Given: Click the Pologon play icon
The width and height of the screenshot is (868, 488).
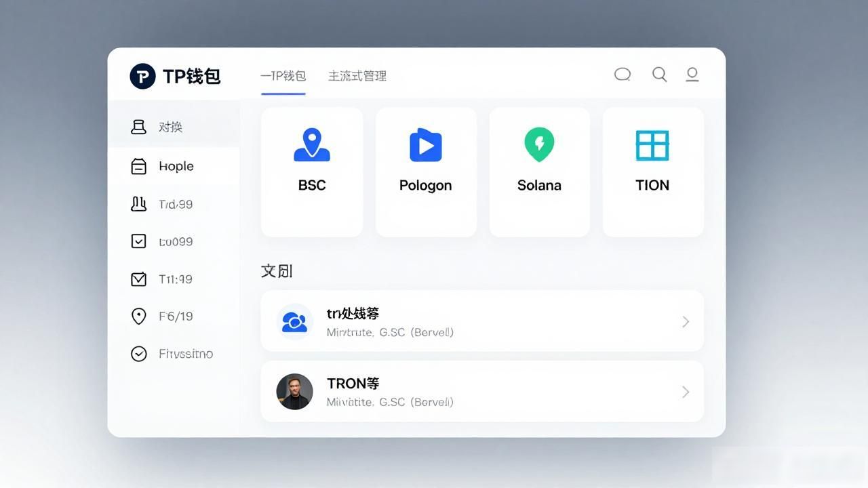Looking at the screenshot, I should [426, 144].
